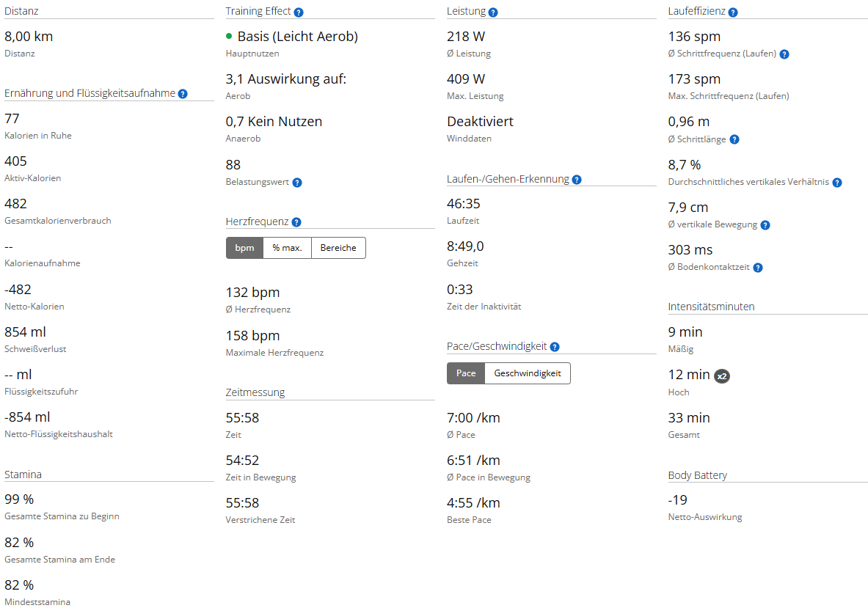Screen dimensions: 868x608
Task: Open help icon next to Leistung heading
Action: tap(492, 12)
